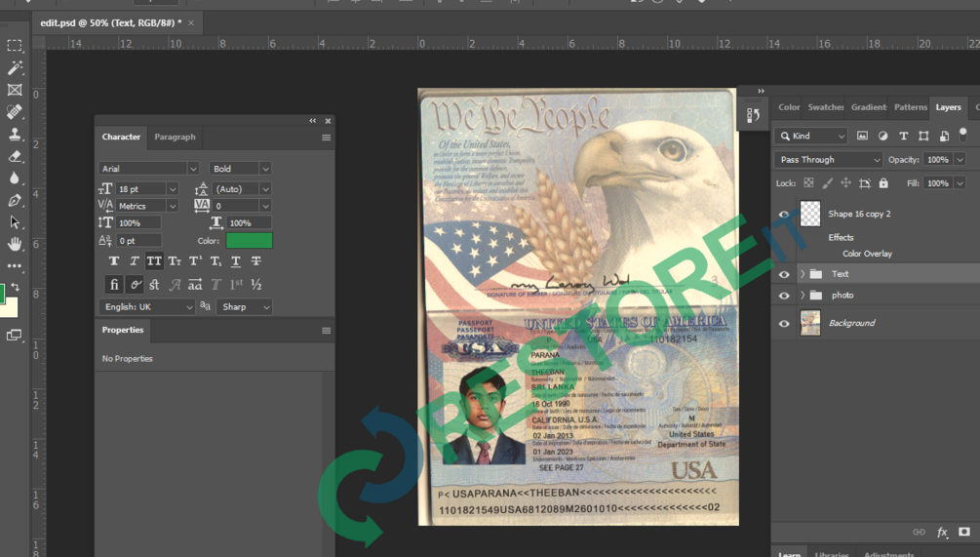Select the Hand tool
Image resolution: width=980 pixels, height=557 pixels.
15,244
